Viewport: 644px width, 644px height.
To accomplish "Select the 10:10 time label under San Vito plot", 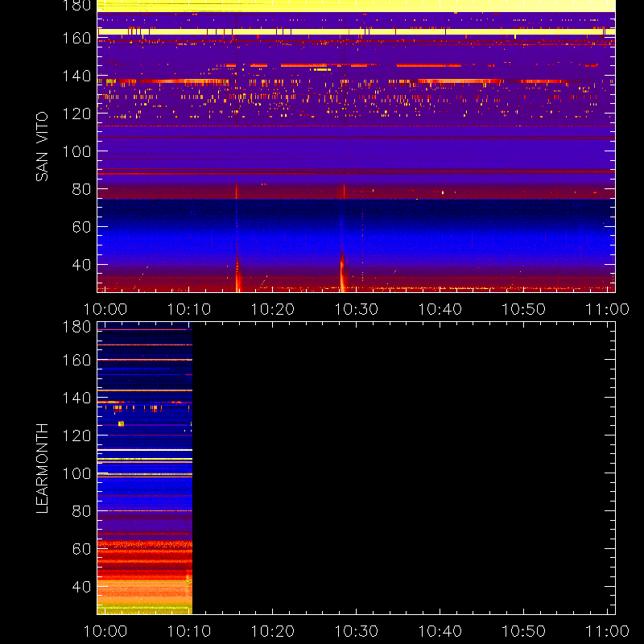I will coord(189,309).
